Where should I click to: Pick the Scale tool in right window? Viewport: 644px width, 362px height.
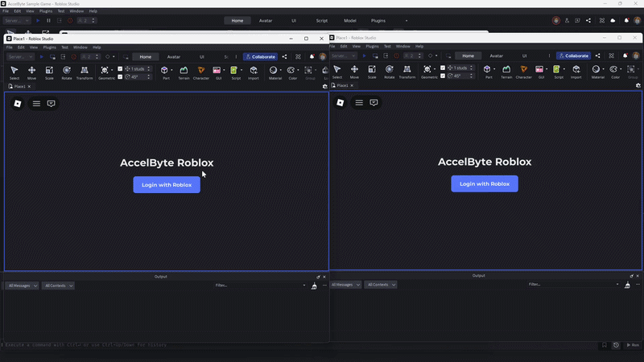(372, 72)
